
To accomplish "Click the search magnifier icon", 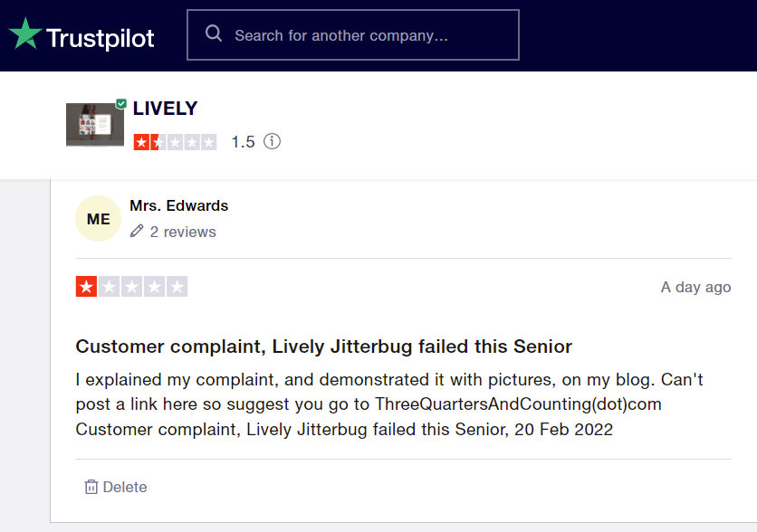I will pyautogui.click(x=214, y=34).
